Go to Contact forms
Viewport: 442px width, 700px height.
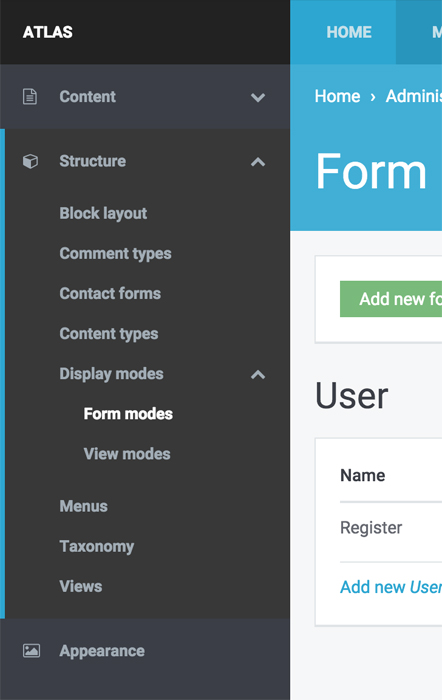[110, 293]
